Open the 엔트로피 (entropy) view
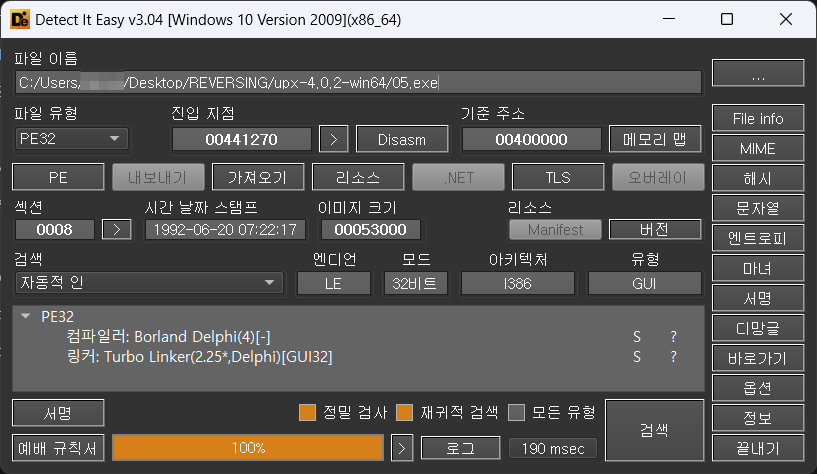 tap(758, 239)
